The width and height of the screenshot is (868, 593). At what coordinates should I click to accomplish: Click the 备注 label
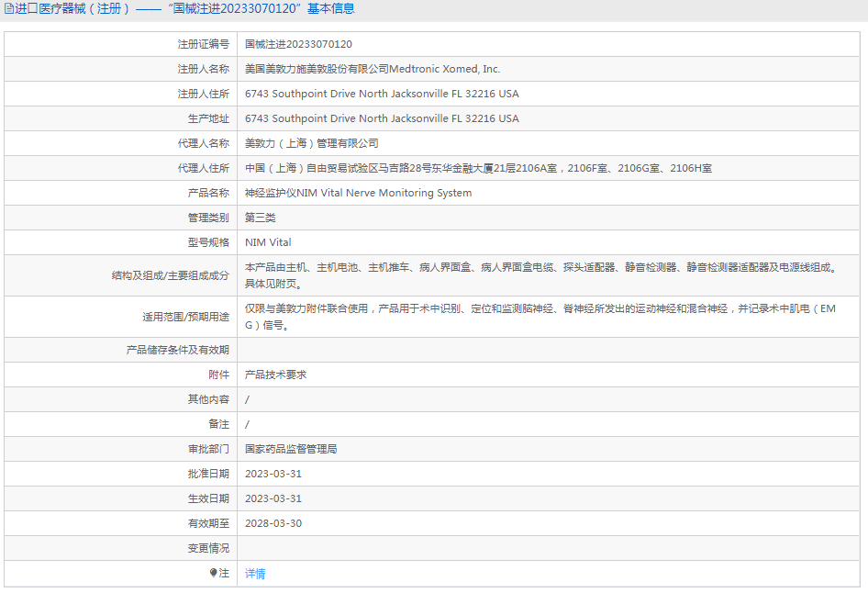point(218,425)
